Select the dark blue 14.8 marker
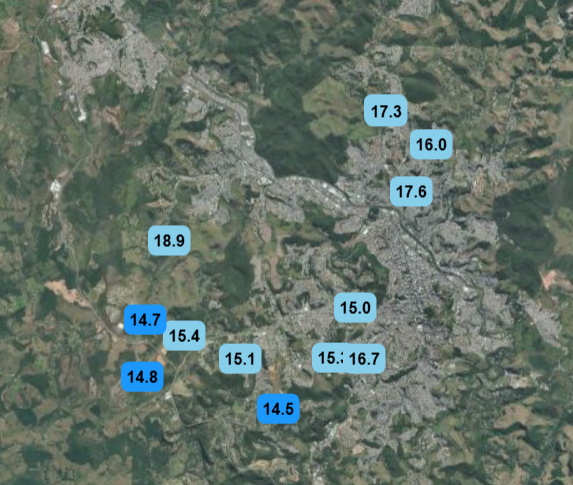 [x=142, y=377]
